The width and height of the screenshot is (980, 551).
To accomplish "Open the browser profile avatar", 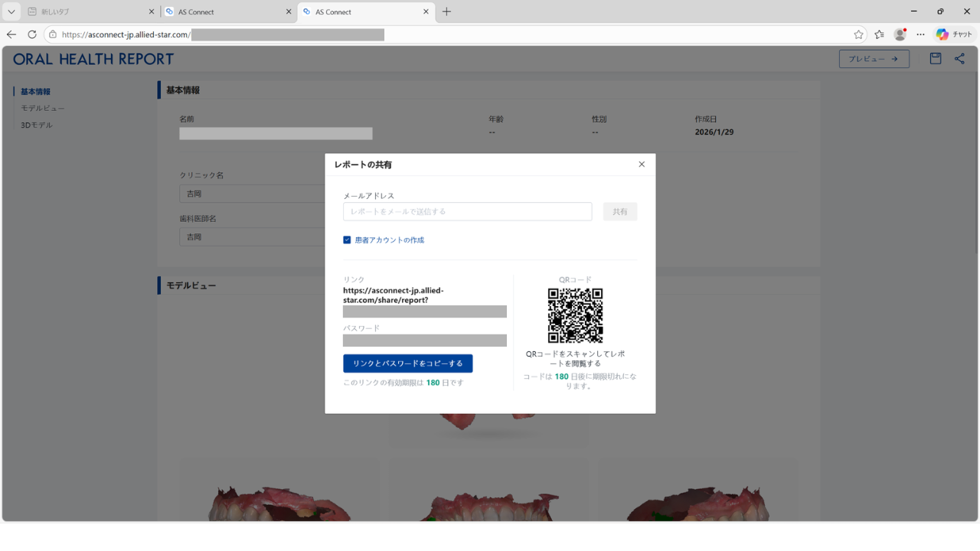I will coord(900,34).
